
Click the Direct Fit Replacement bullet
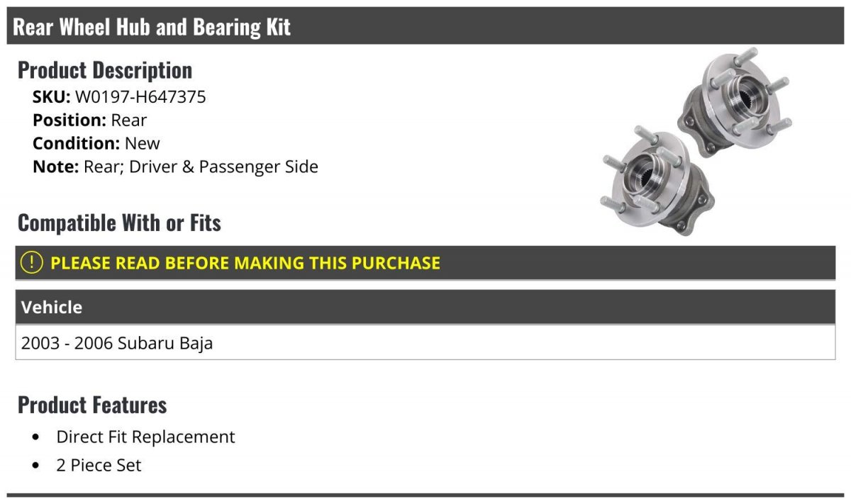(145, 437)
